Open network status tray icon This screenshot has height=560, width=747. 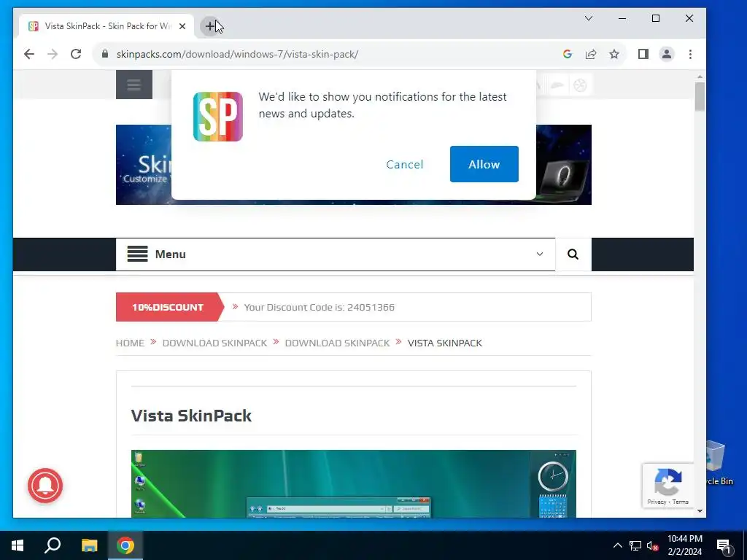tap(635, 545)
